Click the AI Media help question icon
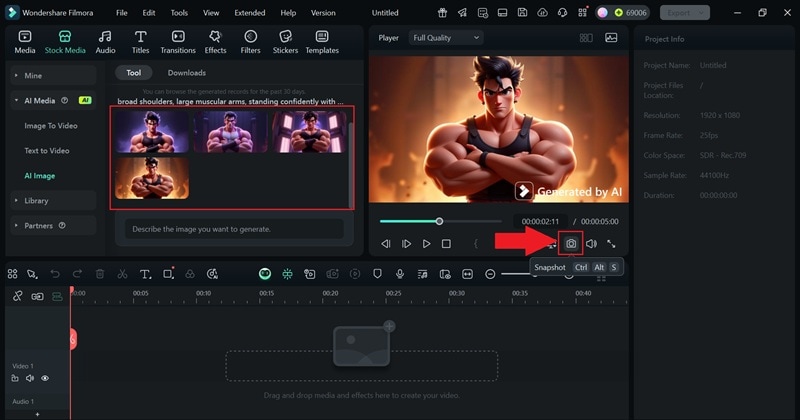 64,101
